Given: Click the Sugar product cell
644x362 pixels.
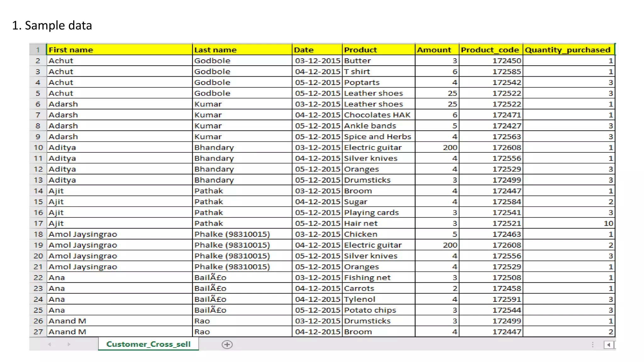Looking at the screenshot, I should (x=379, y=201).
